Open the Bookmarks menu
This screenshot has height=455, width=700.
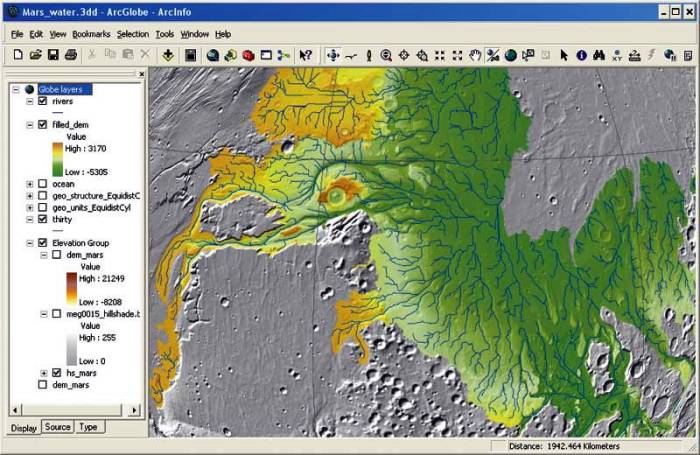91,34
